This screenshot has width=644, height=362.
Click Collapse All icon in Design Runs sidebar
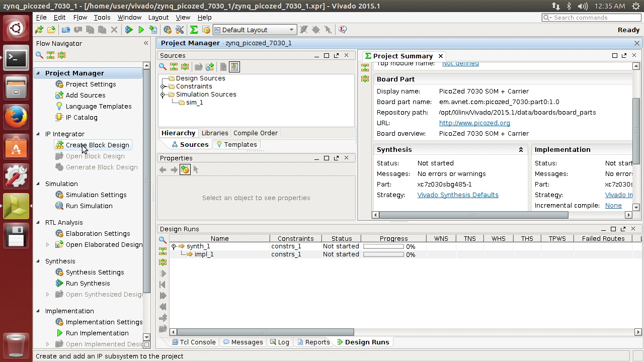tap(163, 251)
